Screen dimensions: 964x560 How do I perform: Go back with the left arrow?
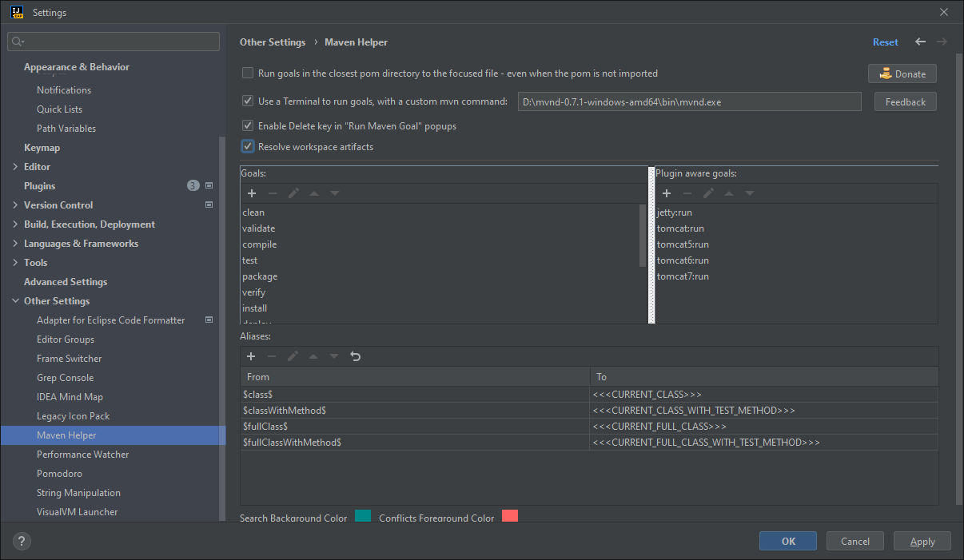(921, 42)
